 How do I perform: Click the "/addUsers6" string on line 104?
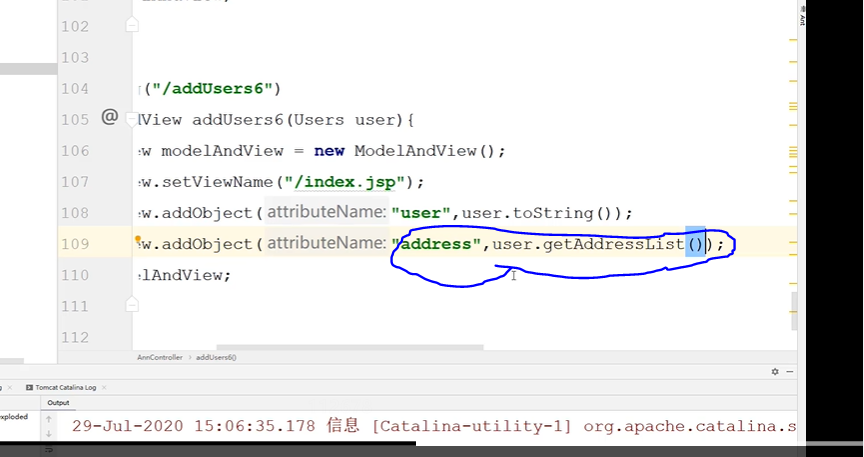[x=213, y=89]
